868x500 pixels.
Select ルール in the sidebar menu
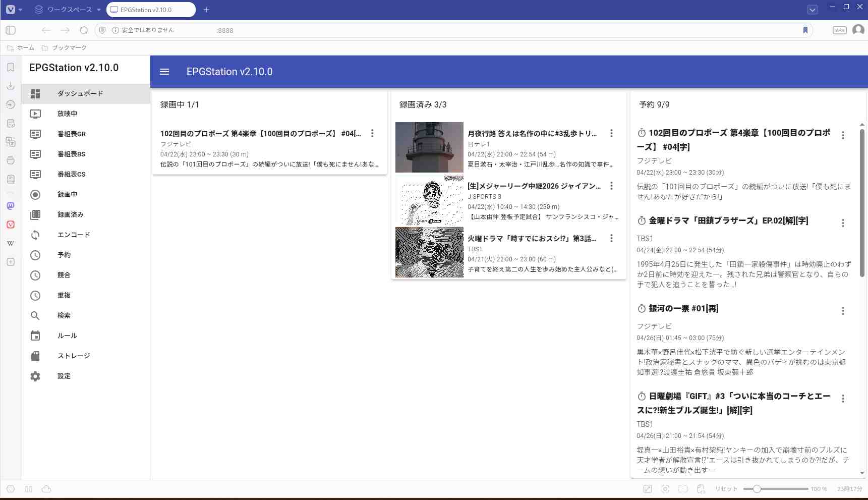[67, 336]
